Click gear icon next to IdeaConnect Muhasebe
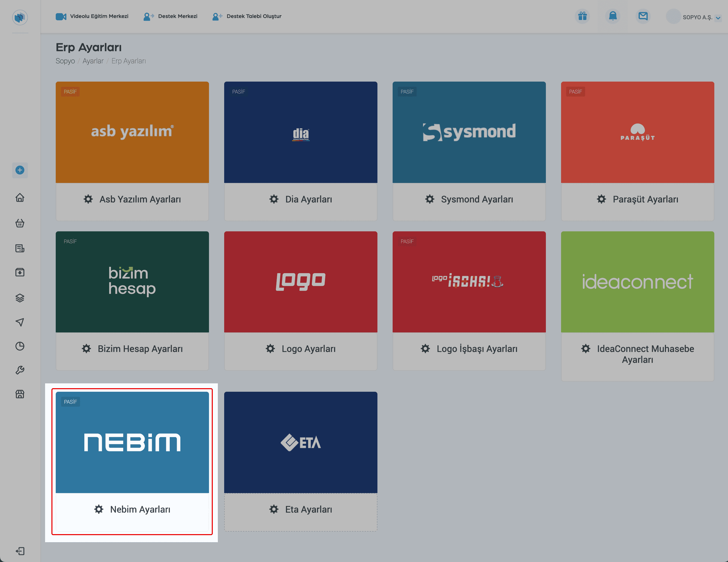728x562 pixels. [586, 349]
